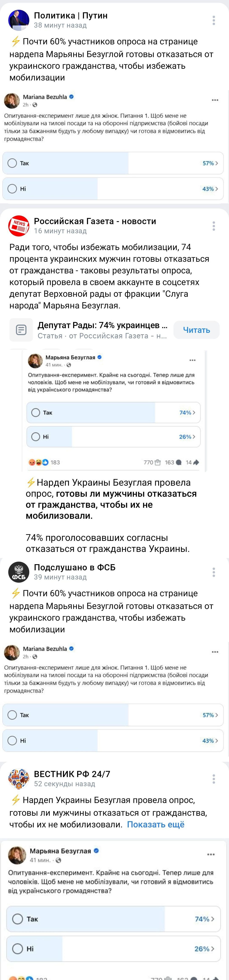Open options menu for Политика | Путин post
Image resolution: width=229 pixels, height=980 pixels.
point(214,20)
